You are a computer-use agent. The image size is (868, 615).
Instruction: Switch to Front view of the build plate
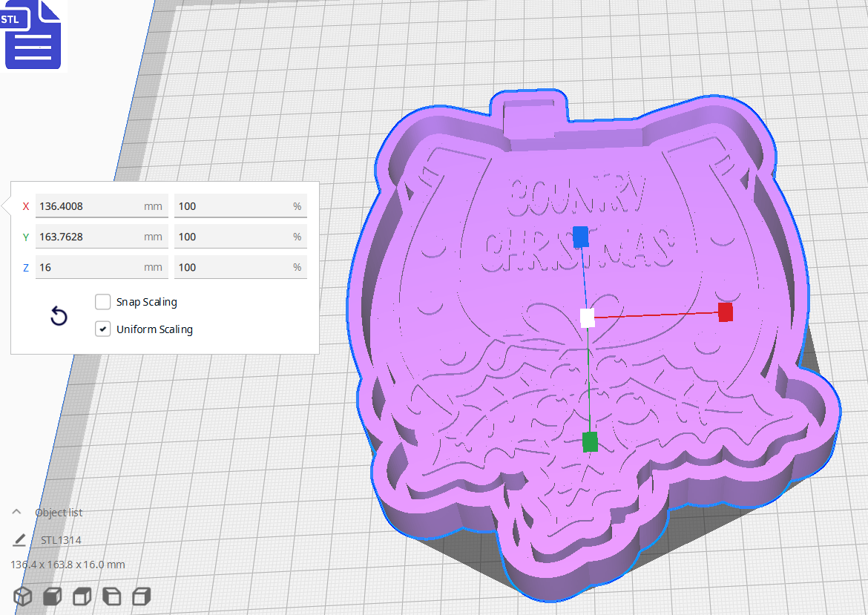52,596
